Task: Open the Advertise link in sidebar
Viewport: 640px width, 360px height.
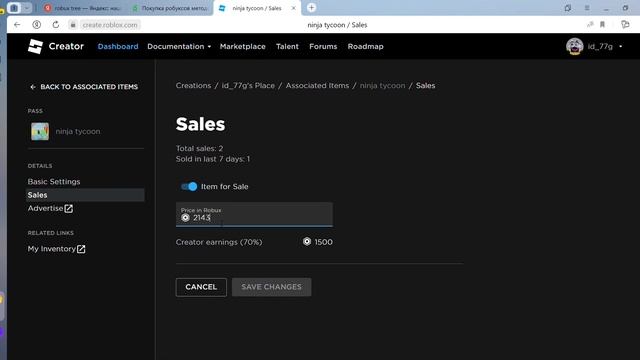Action: coord(45,208)
